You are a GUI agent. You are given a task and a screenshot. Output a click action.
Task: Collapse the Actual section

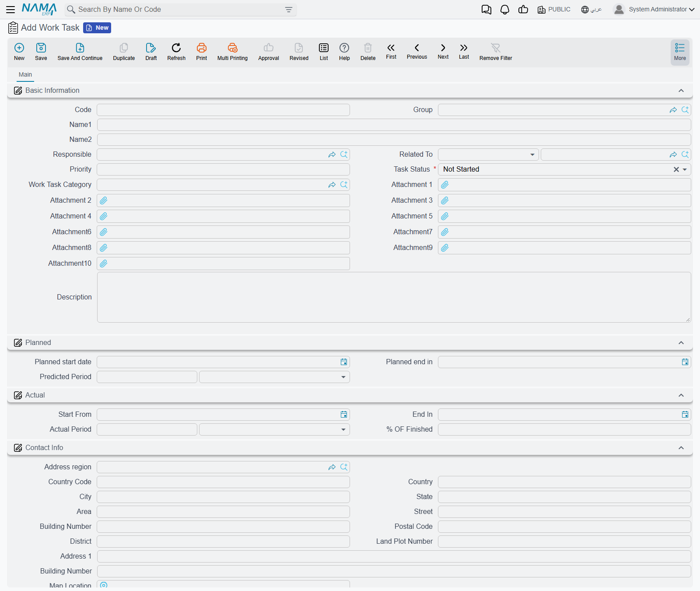pos(681,395)
